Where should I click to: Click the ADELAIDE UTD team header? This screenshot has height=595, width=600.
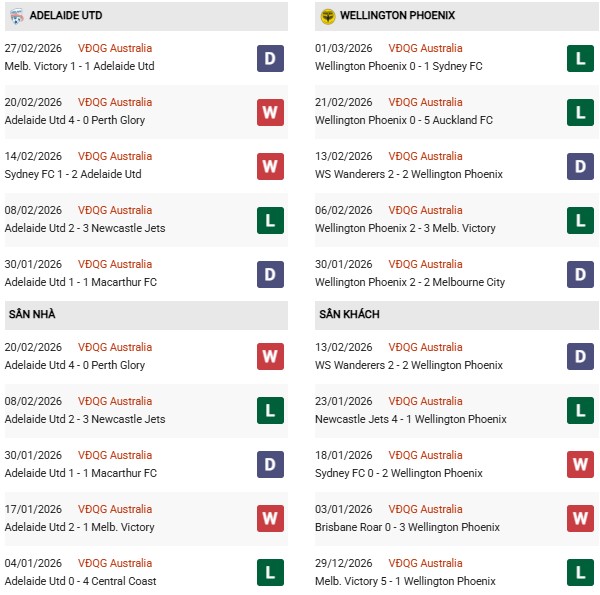[65, 16]
